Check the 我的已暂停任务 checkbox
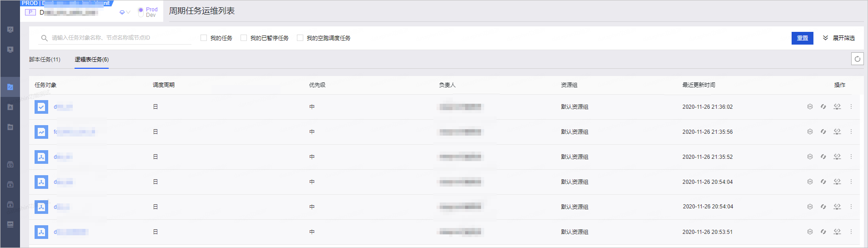Viewport: 868px width, 248px height. click(x=244, y=38)
